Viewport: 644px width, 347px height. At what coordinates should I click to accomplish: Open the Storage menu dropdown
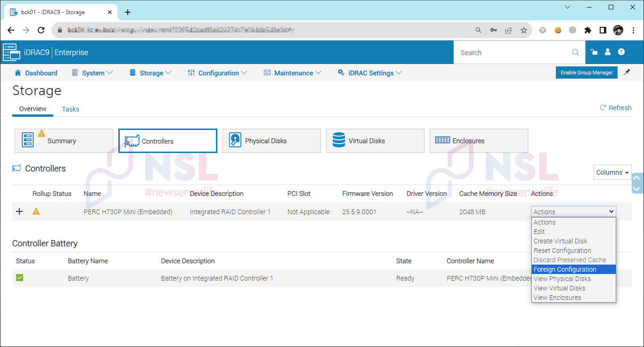150,73
